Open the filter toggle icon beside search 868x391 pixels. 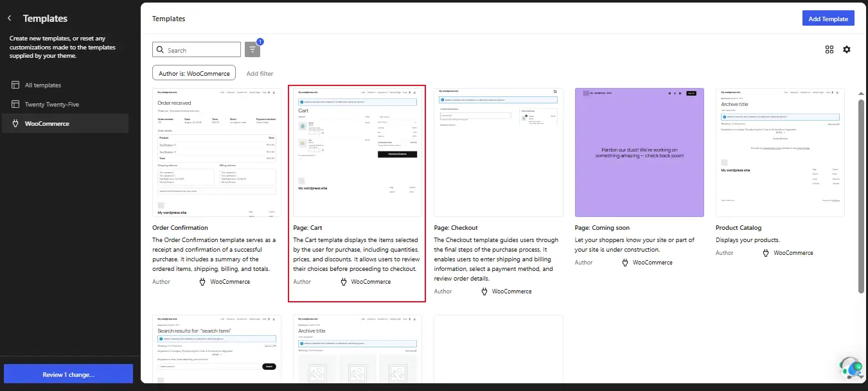point(252,49)
